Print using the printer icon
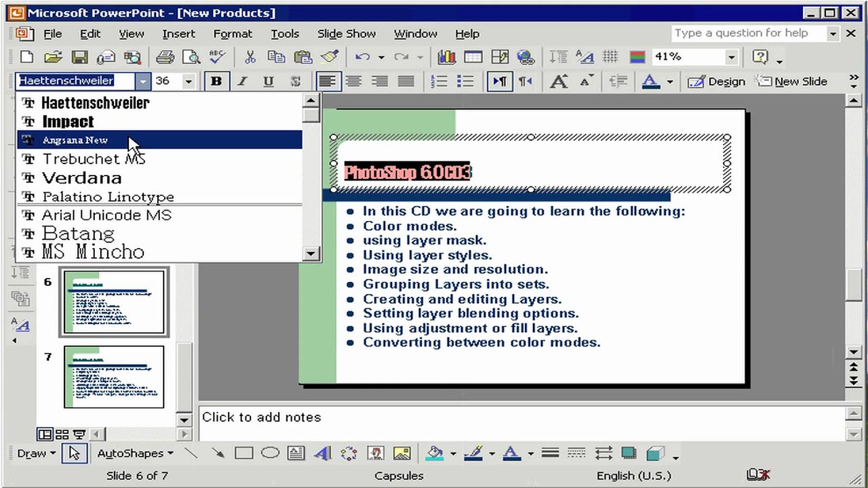 [x=165, y=57]
